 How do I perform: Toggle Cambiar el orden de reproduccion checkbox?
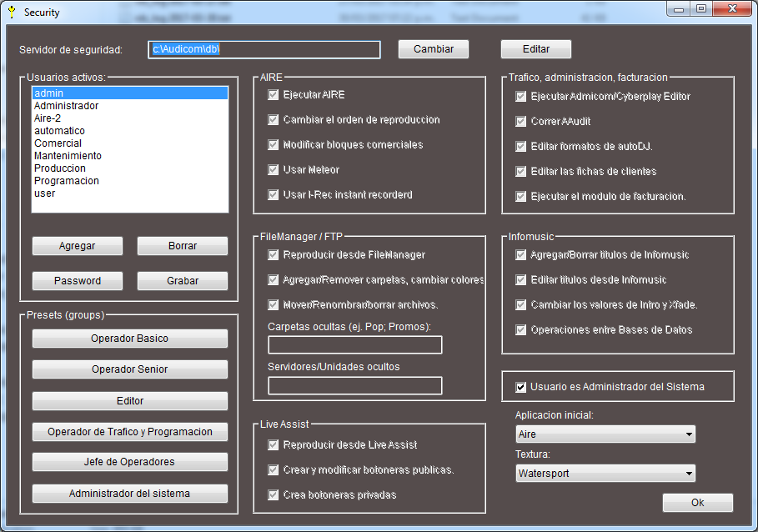(274, 120)
